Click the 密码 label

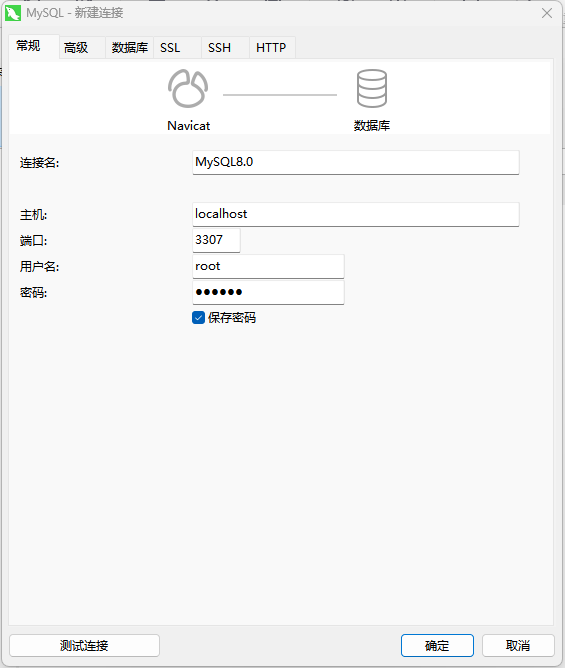pos(33,293)
